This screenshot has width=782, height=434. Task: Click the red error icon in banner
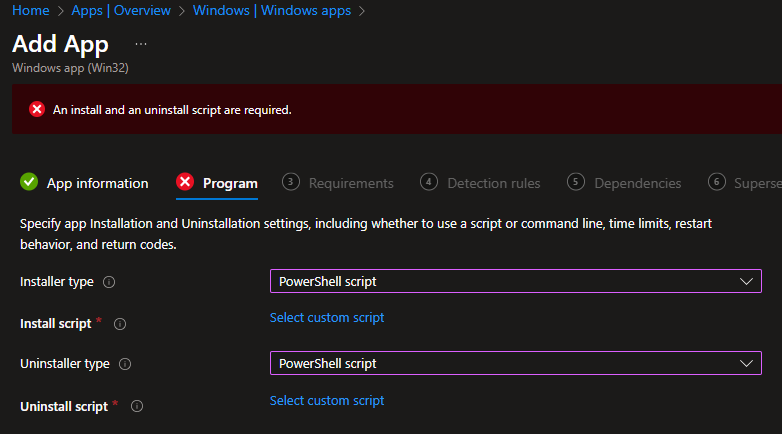tap(37, 109)
